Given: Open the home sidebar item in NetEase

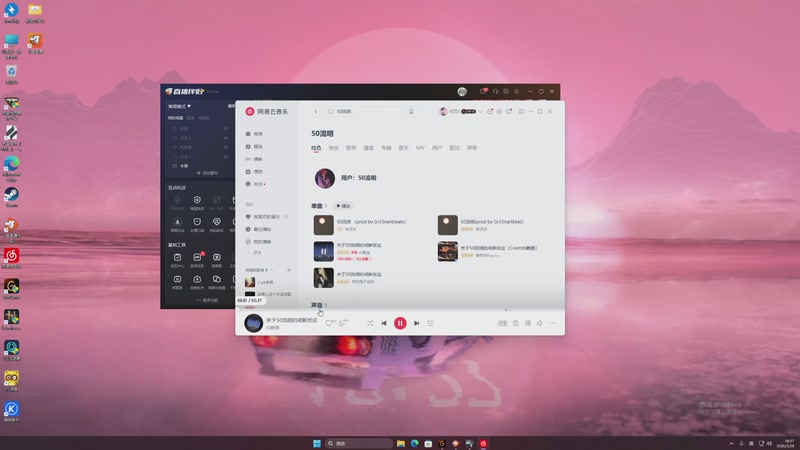Looking at the screenshot, I should tap(254, 134).
